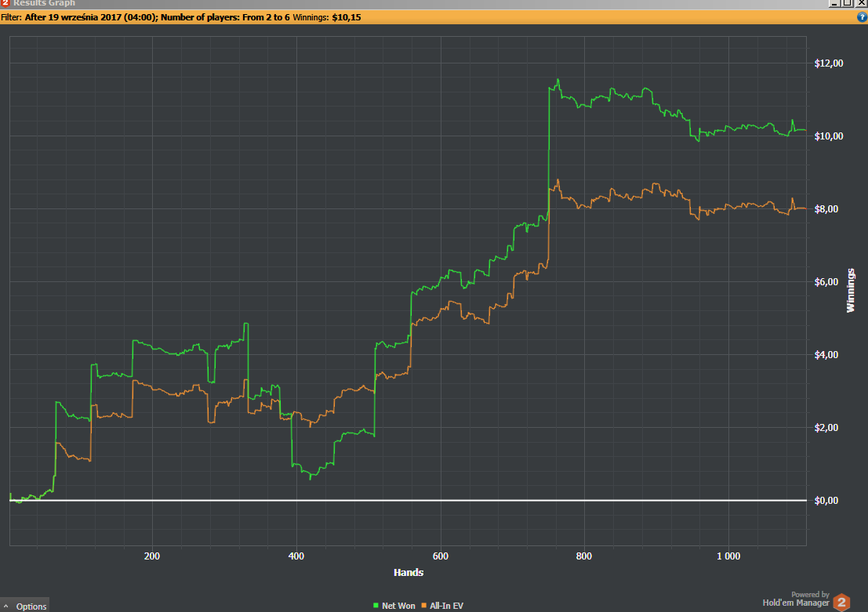Click the Hands axis title
This screenshot has width=868, height=612.
pyautogui.click(x=409, y=572)
